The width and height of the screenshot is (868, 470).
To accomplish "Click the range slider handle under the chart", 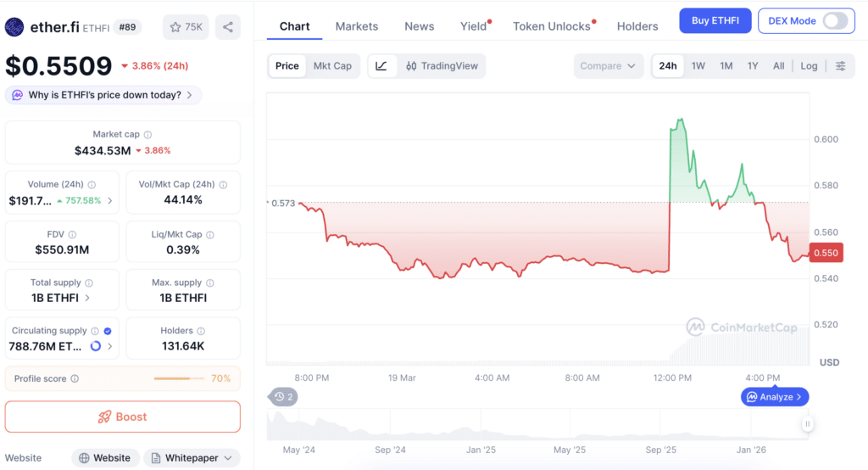I will 807,424.
